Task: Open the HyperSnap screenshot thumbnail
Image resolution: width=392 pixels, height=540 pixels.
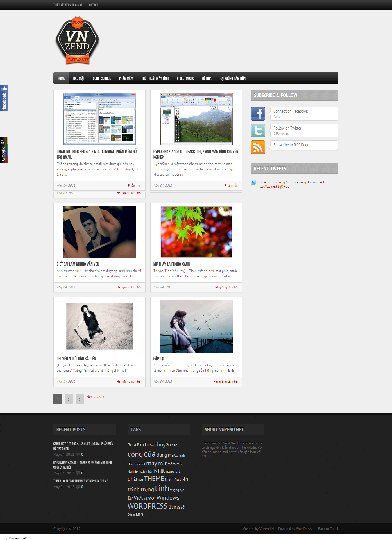Action: pyautogui.click(x=196, y=119)
